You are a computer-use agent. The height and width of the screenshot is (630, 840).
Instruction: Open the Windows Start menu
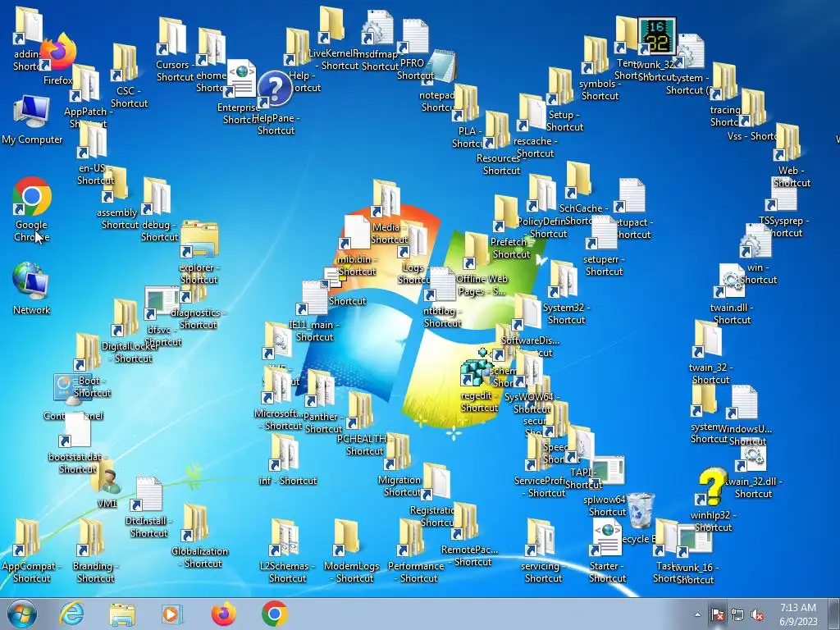[21, 614]
